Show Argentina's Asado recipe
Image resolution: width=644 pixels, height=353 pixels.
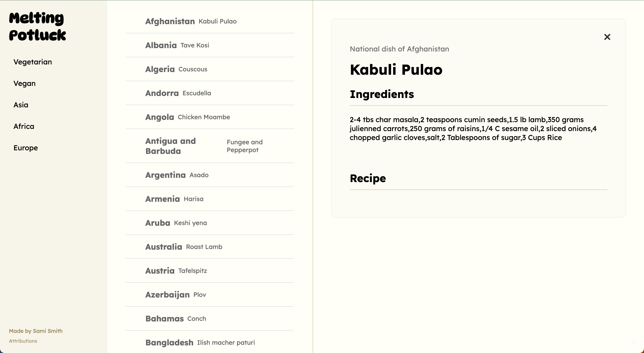[210, 175]
